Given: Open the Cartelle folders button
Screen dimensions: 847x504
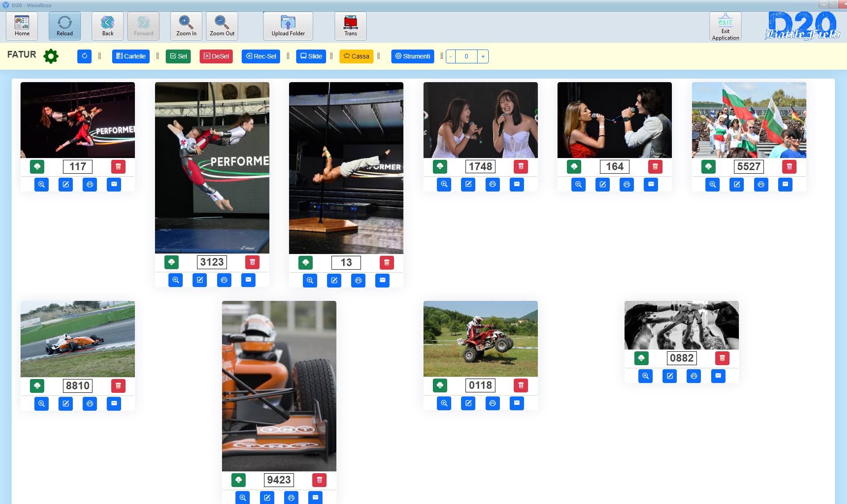Looking at the screenshot, I should (x=131, y=56).
